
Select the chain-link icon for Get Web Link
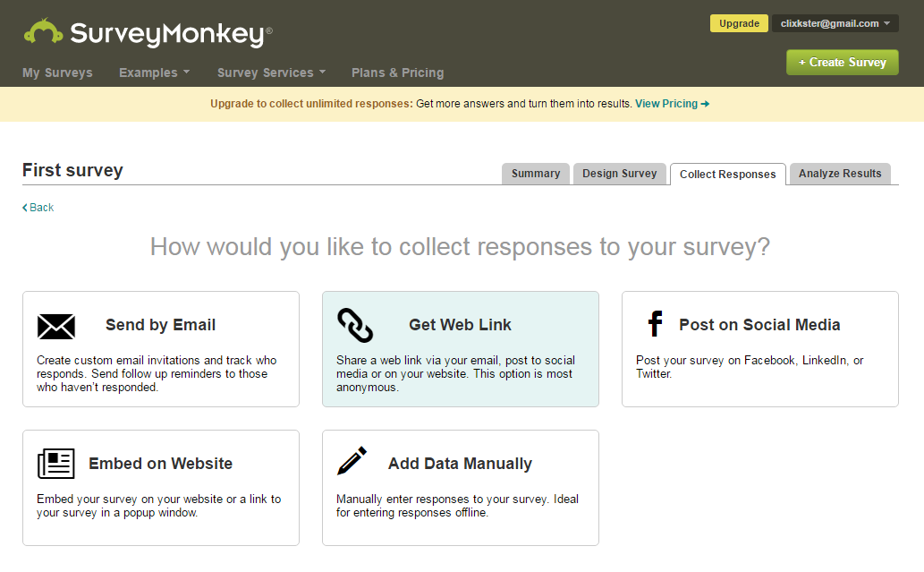click(355, 326)
